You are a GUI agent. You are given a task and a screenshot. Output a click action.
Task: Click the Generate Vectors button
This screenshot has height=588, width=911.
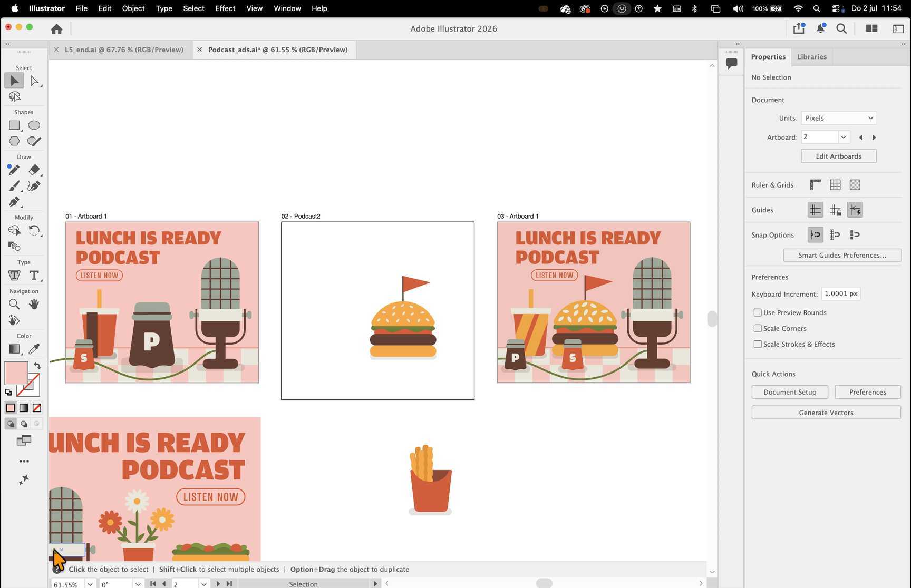coord(826,413)
